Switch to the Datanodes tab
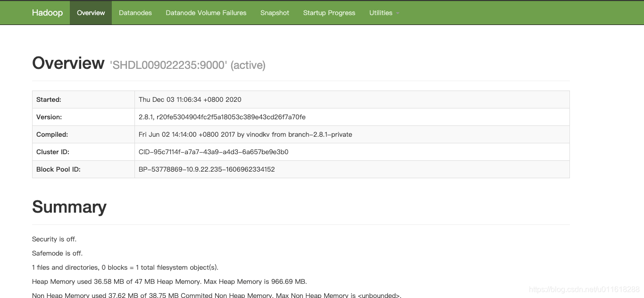Viewport: 644px width, 298px height. point(135,13)
